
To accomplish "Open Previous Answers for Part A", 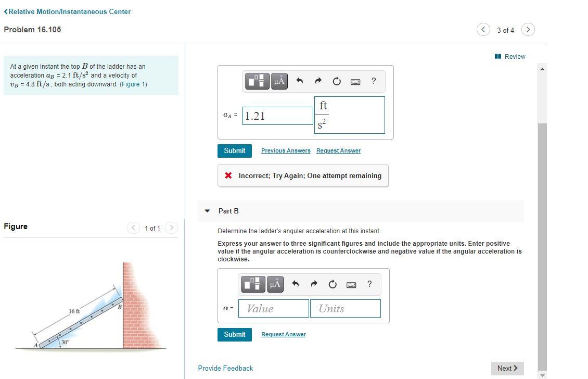I will coord(285,150).
